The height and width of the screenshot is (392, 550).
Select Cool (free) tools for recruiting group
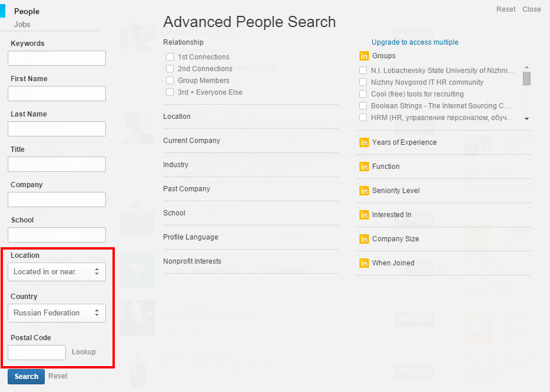[x=363, y=94]
